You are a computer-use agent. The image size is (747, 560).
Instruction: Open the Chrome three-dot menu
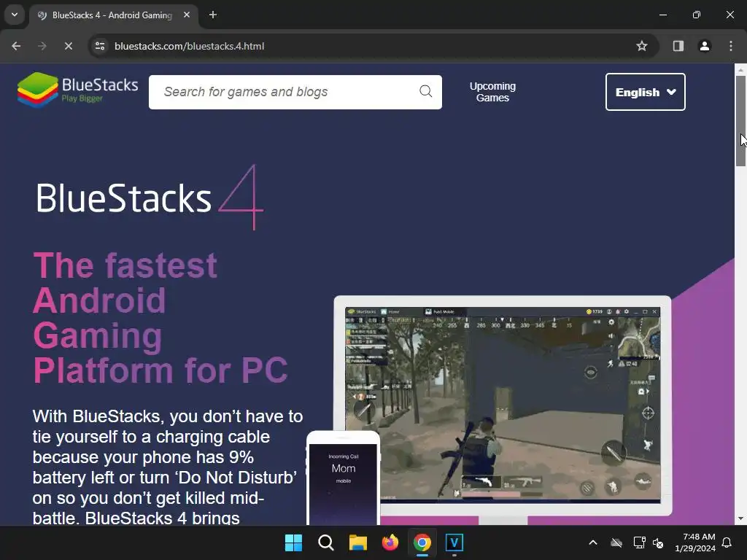tap(731, 46)
